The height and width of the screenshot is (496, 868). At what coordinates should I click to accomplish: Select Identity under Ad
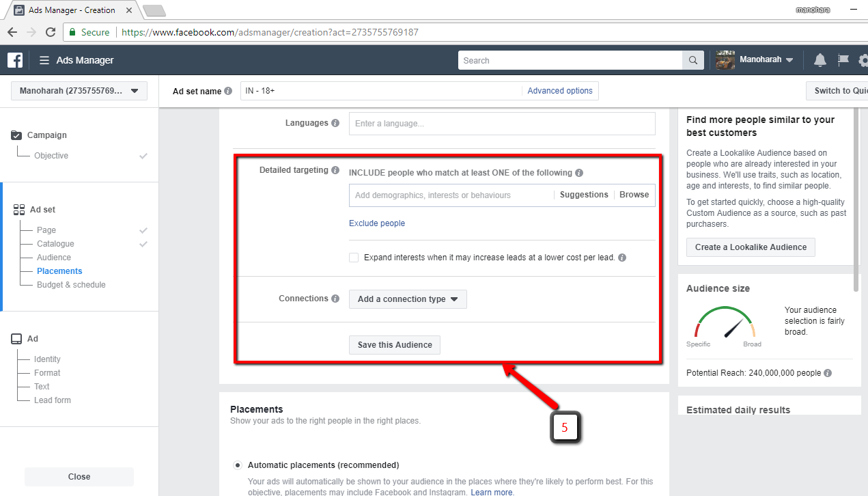tap(47, 359)
